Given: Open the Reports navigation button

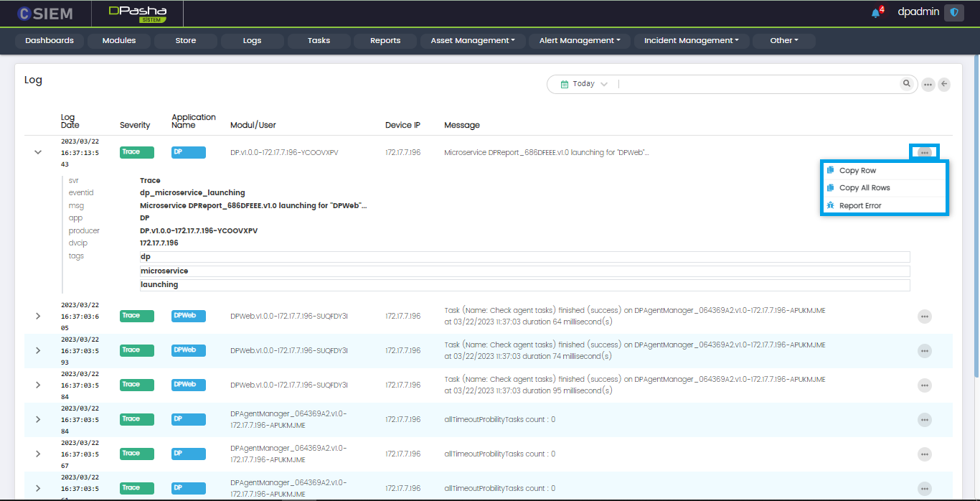Looking at the screenshot, I should 385,41.
